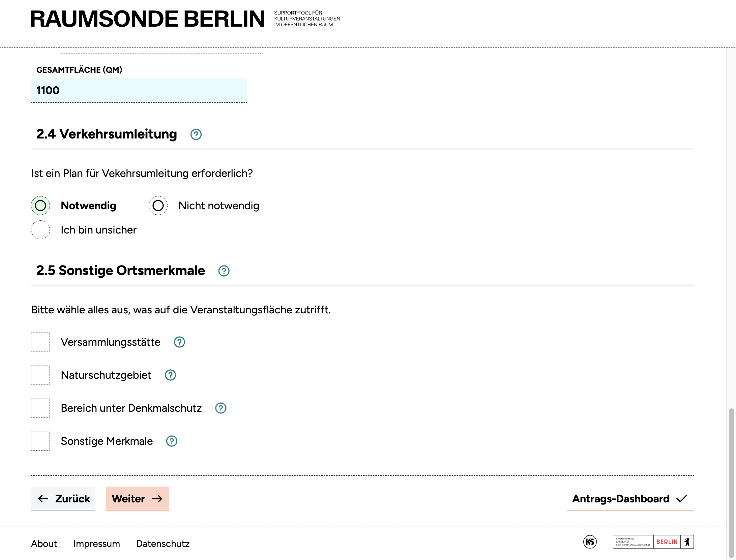Check the Versammlungsstätte checkbox
736x560 pixels.
tap(40, 342)
